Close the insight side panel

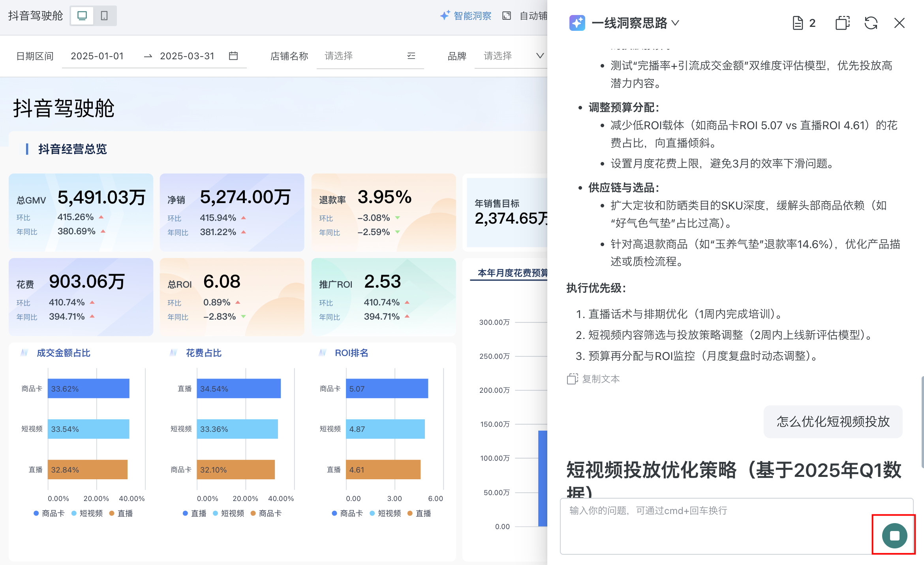click(x=900, y=23)
